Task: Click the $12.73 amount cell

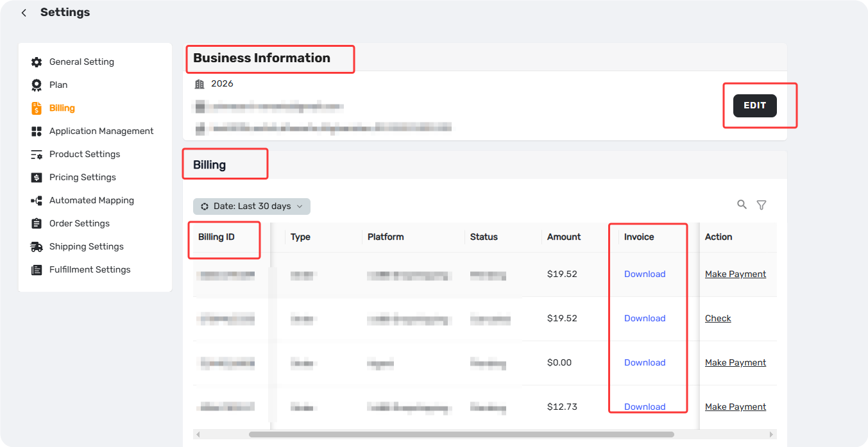Action: 562,407
